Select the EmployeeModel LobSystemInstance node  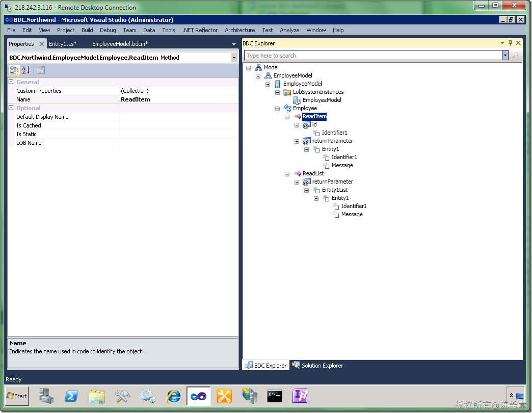pyautogui.click(x=322, y=100)
